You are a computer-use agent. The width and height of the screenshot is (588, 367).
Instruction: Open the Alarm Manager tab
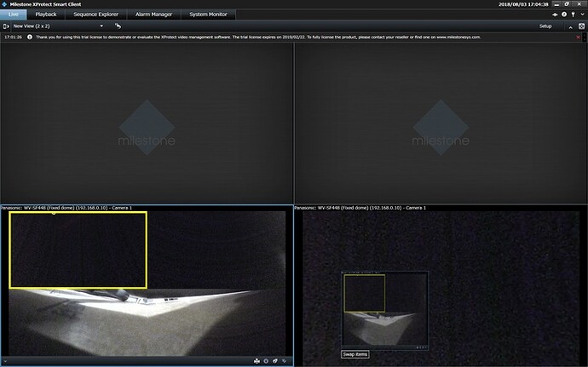[152, 14]
